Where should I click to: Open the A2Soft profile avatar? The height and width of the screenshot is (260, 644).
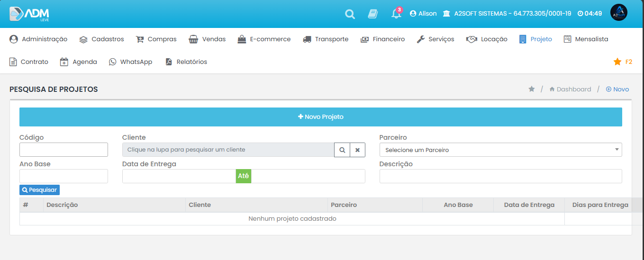pyautogui.click(x=619, y=13)
